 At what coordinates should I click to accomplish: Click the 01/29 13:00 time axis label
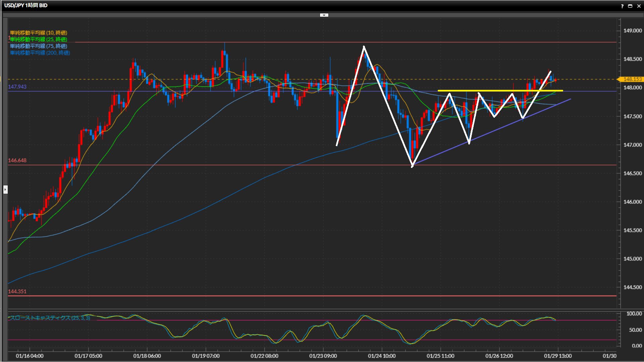pos(558,356)
